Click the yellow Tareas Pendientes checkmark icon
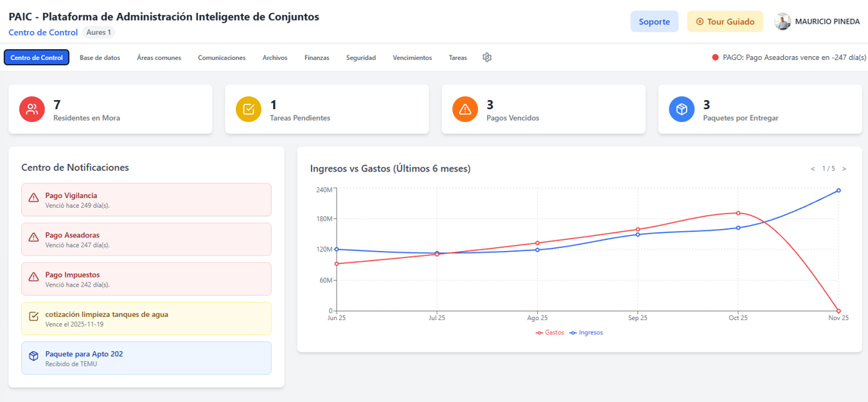The height and width of the screenshot is (402, 868). coord(249,109)
